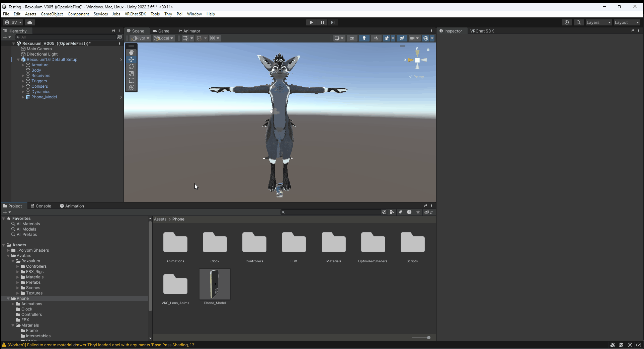The width and height of the screenshot is (644, 349).
Task: Open the Animations folder icon
Action: (x=175, y=242)
